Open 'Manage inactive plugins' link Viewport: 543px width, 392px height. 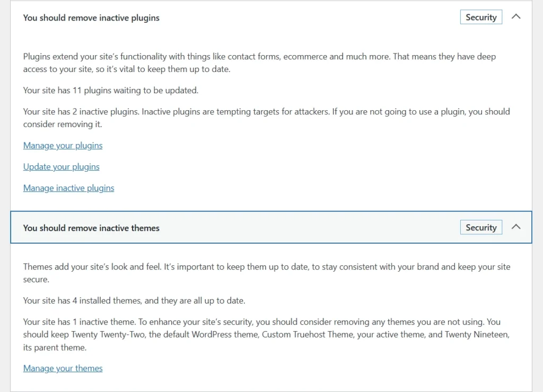68,188
